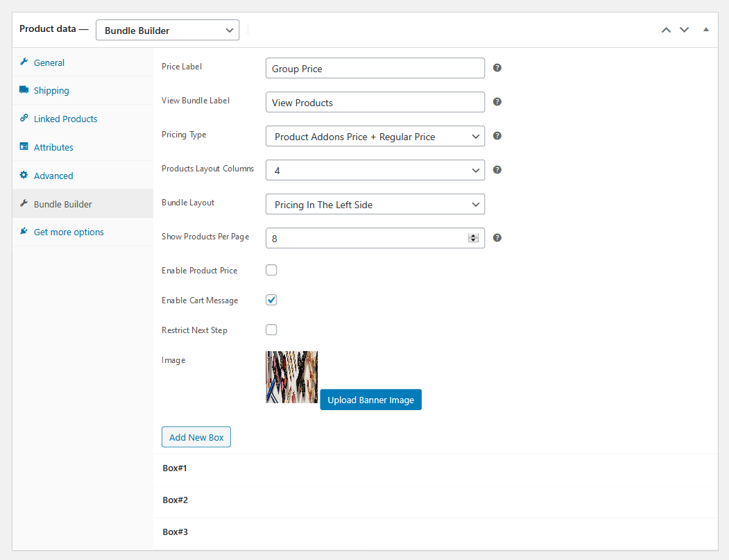Click the Linked Products chain icon
Viewport: 729px width, 560px height.
click(x=24, y=118)
